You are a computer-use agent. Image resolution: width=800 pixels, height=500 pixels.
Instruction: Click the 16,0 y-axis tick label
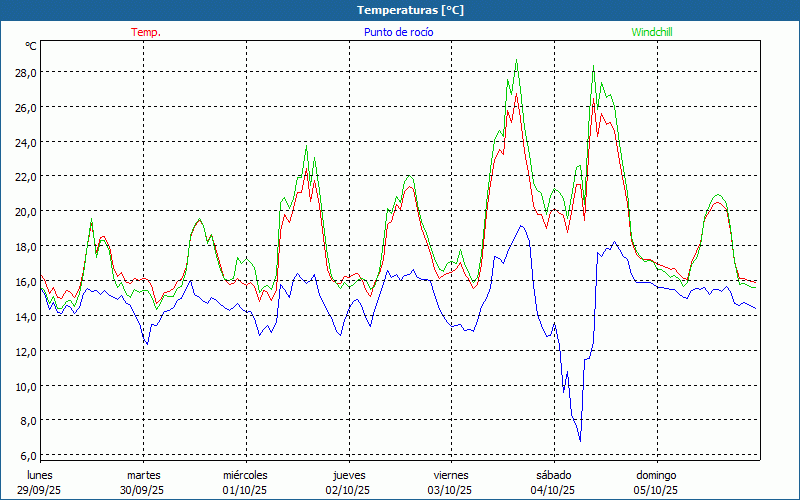click(x=25, y=282)
